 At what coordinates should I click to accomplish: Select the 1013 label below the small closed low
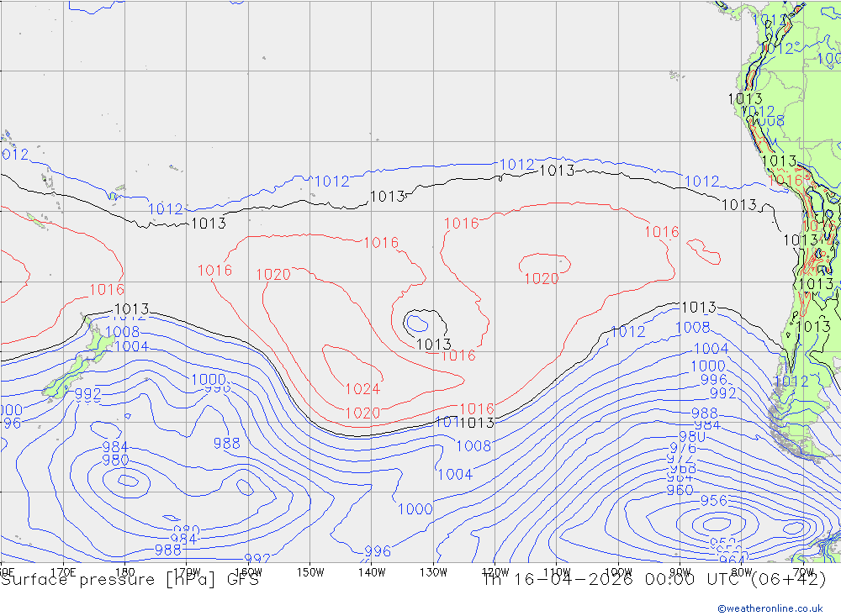433,344
